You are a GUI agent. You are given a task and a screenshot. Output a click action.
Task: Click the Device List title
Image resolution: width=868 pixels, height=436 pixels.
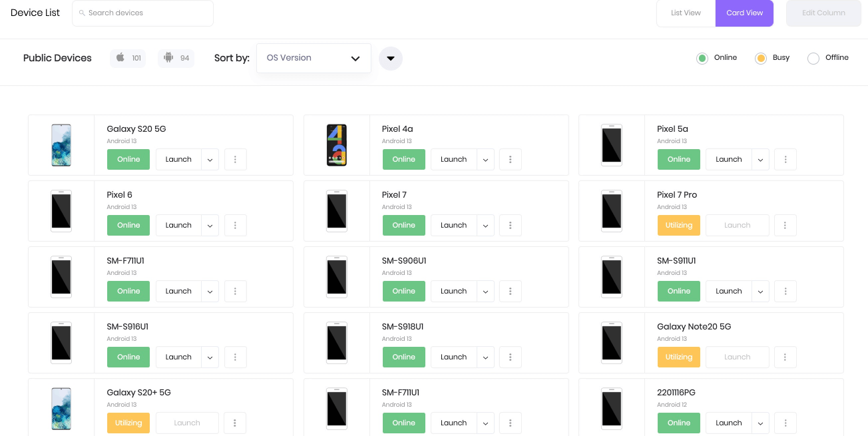pyautogui.click(x=35, y=13)
